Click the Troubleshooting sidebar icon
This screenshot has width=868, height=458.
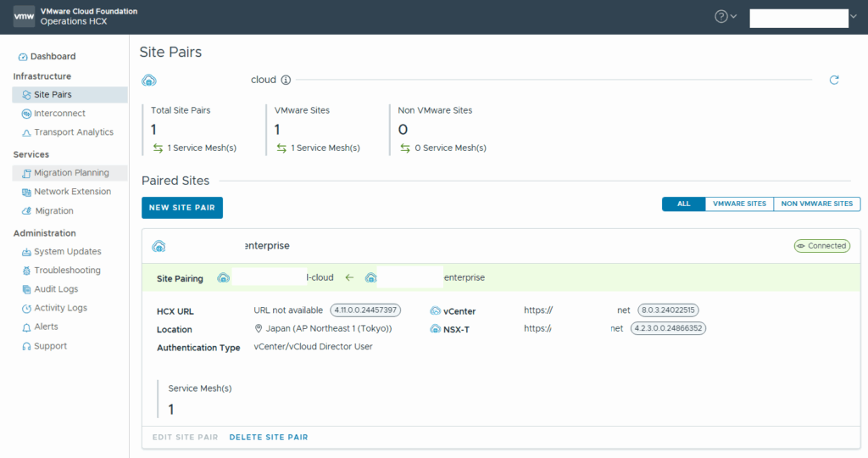click(x=26, y=271)
